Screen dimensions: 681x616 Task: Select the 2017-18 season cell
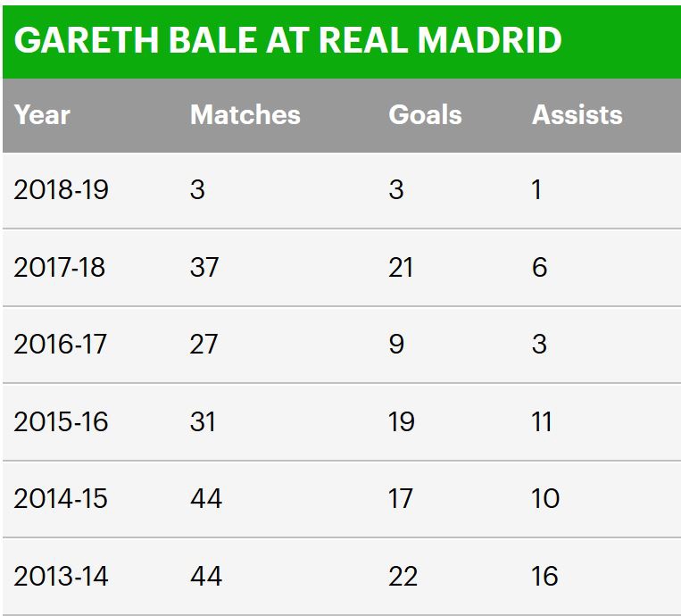pos(60,267)
